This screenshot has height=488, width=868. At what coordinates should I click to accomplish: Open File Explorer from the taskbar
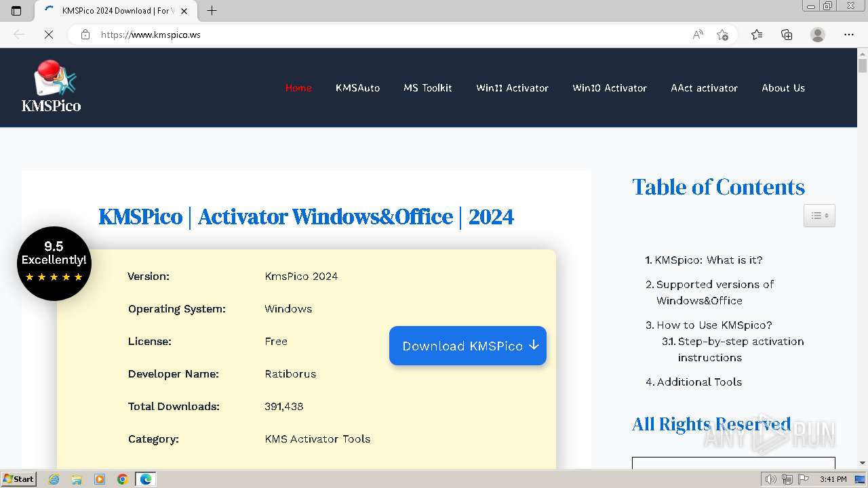click(77, 479)
